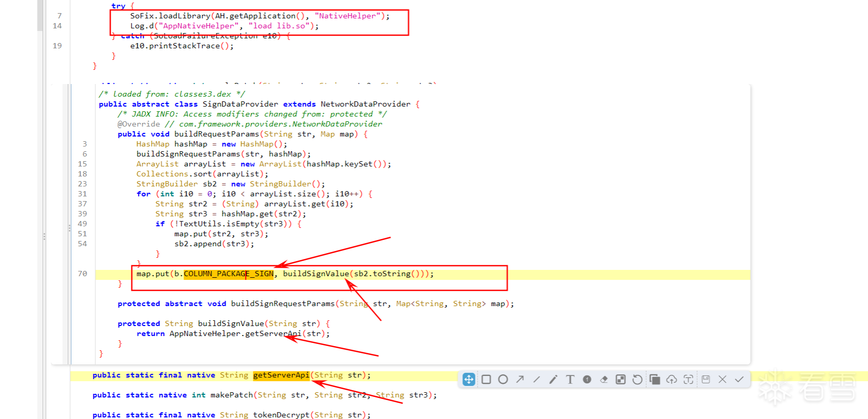Click line number 70 in the gutter
The width and height of the screenshot is (868, 419).
point(82,274)
